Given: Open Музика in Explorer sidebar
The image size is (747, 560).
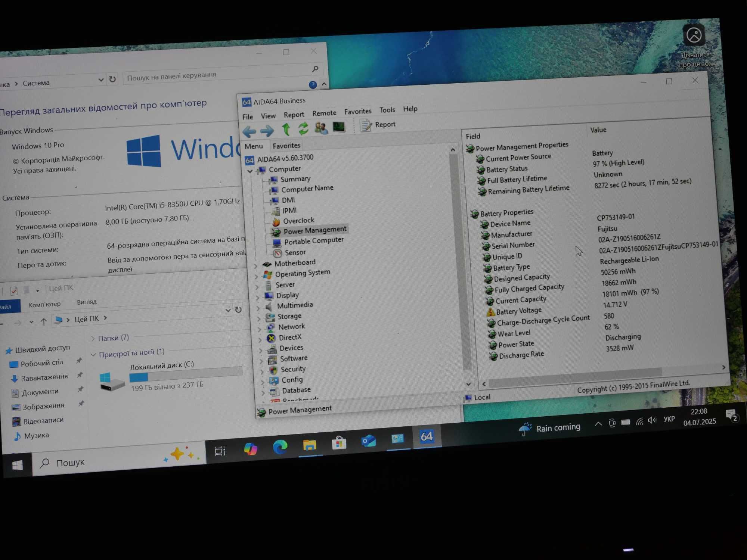Looking at the screenshot, I should click(x=36, y=436).
